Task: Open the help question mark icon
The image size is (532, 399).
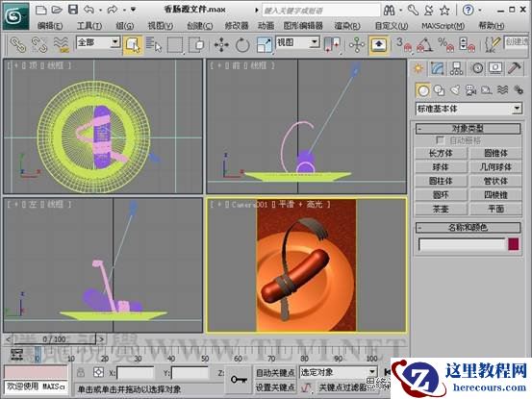Action: click(x=468, y=11)
